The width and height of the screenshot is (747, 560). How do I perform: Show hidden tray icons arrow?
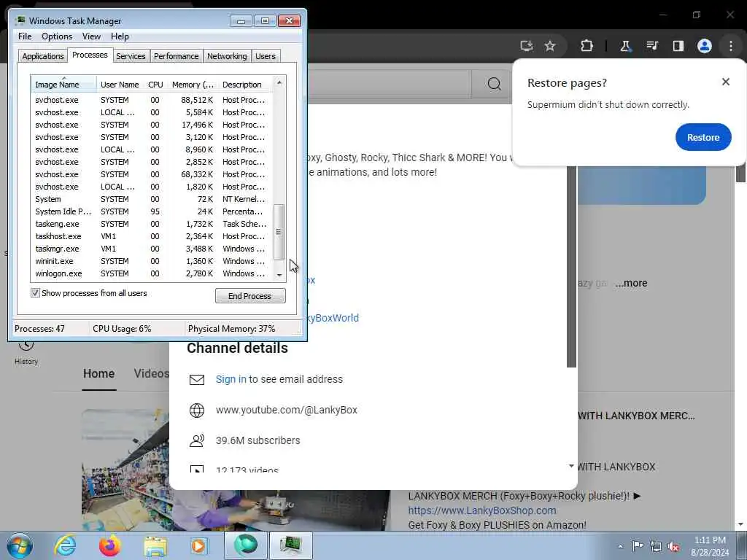click(620, 547)
